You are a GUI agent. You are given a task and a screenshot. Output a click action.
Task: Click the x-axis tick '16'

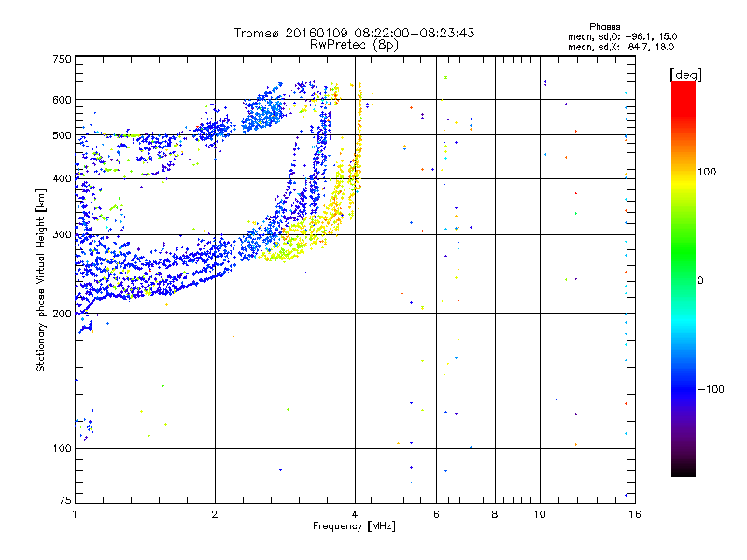635,514
